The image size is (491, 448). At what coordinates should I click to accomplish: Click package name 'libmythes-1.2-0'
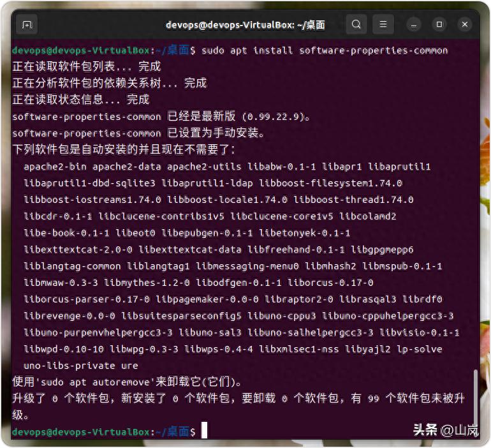(x=147, y=283)
